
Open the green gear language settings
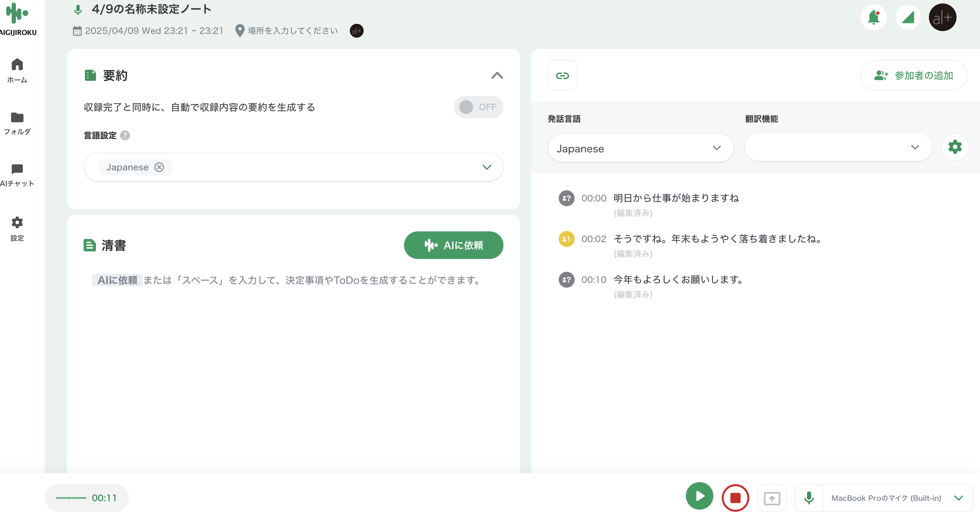(x=955, y=147)
